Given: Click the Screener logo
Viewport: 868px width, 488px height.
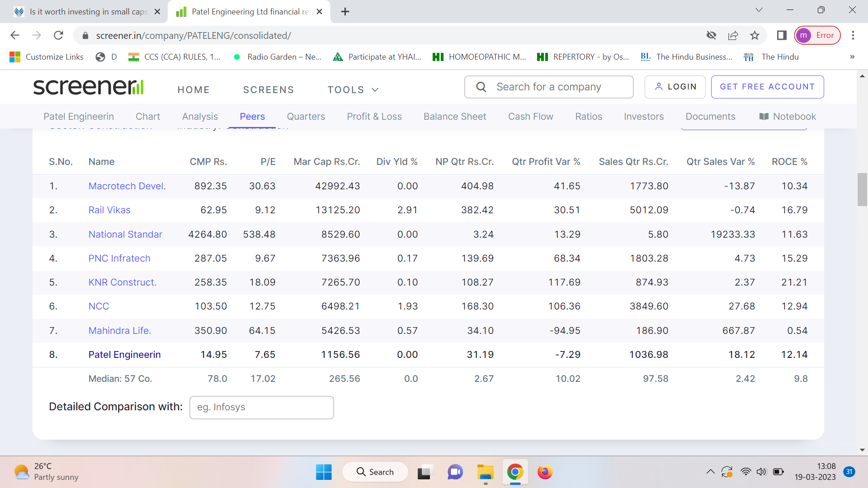Looking at the screenshot, I should [89, 87].
